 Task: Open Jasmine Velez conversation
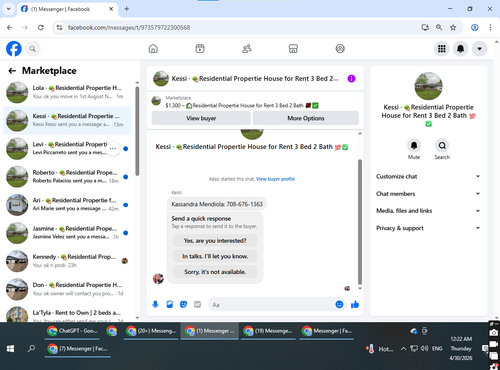click(x=67, y=233)
